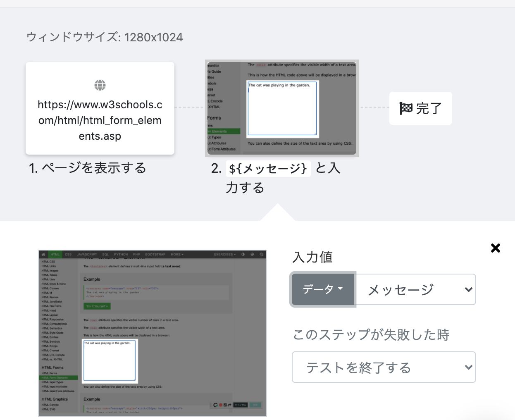
Task: Select the step 1 w3schools URL card
Action: pyautogui.click(x=100, y=108)
